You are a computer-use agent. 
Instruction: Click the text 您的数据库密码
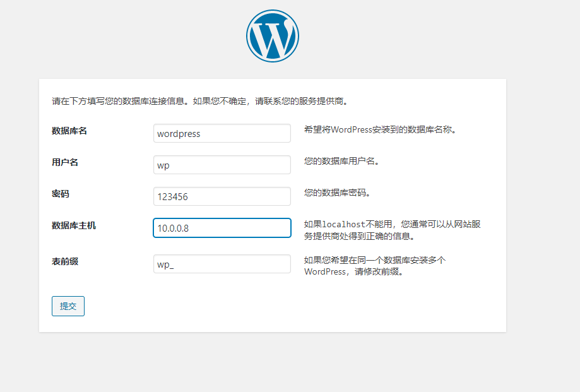pyautogui.click(x=337, y=193)
